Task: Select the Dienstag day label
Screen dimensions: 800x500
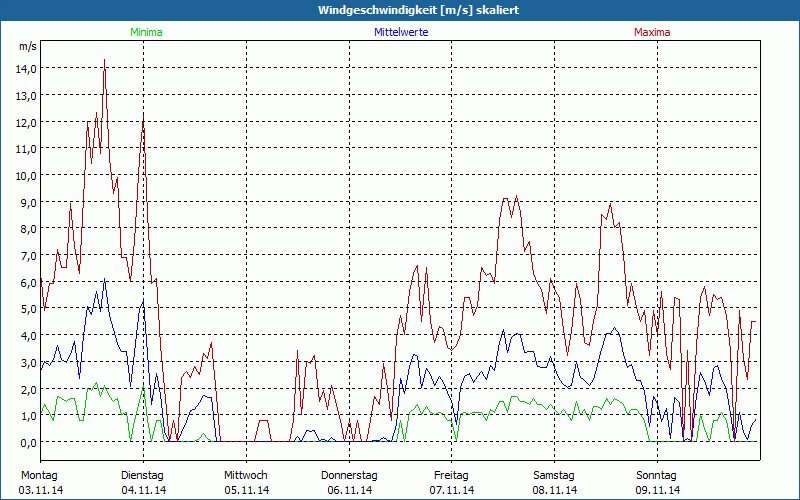Action: click(x=143, y=475)
